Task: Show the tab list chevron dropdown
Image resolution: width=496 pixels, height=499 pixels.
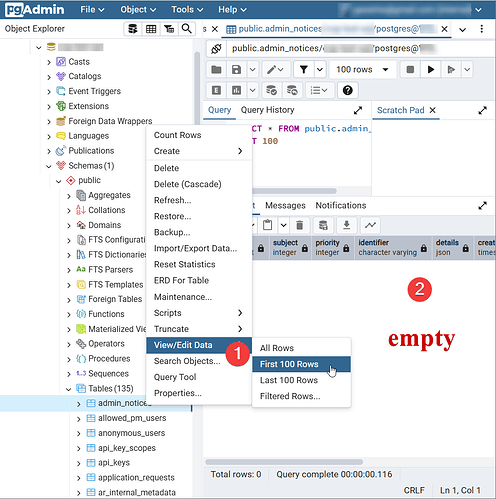Action: click(462, 30)
